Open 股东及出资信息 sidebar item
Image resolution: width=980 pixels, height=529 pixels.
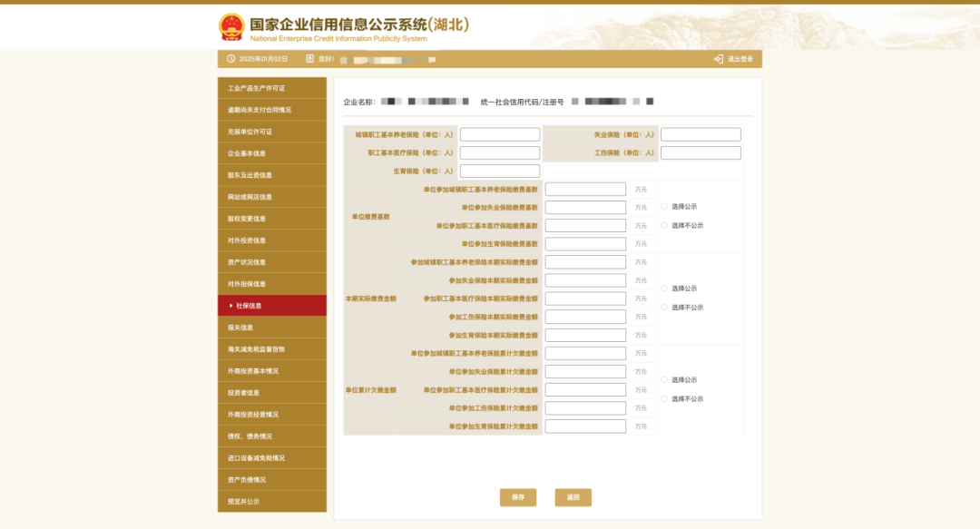(272, 175)
